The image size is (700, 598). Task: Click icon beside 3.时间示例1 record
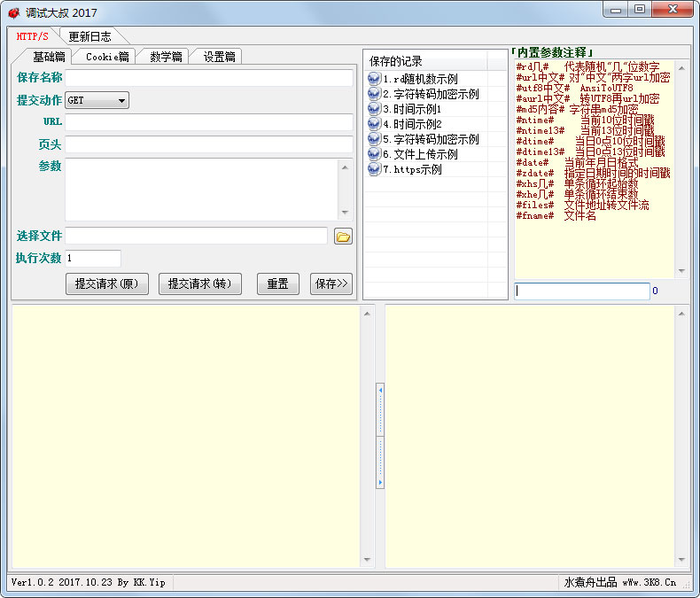374,109
